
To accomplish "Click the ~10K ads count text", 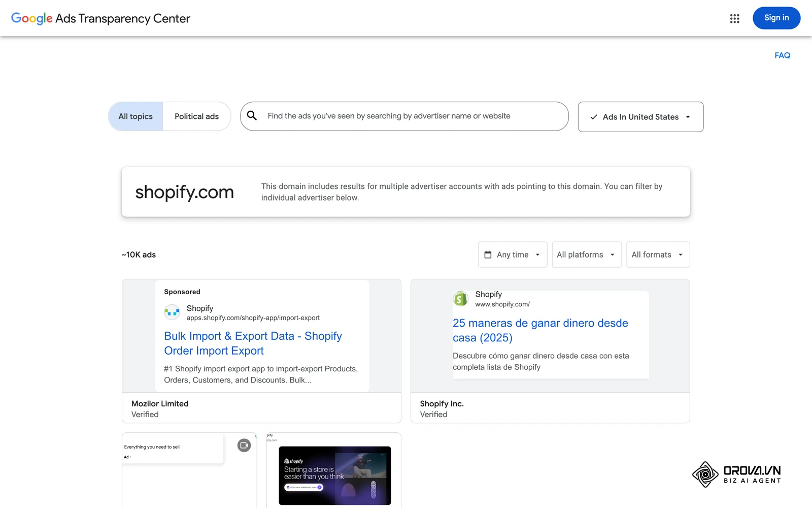I will [x=139, y=255].
